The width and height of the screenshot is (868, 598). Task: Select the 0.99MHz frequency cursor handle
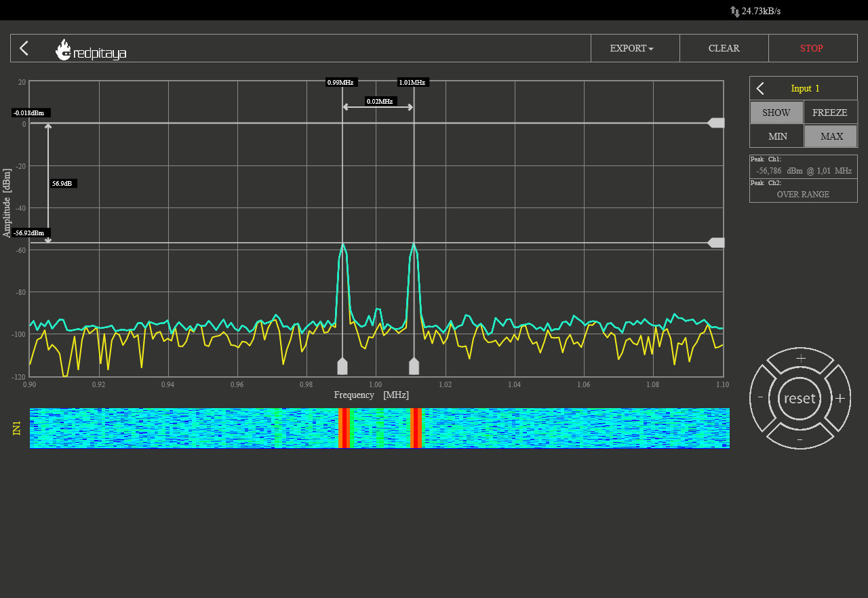(342, 367)
